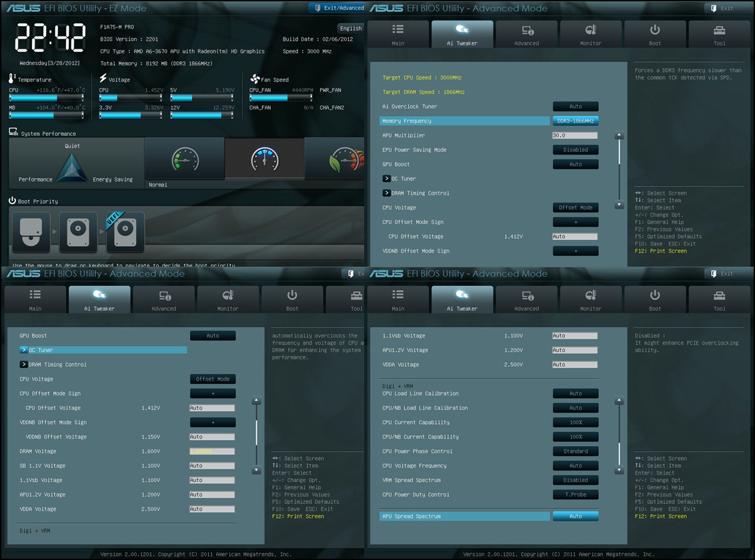The image size is (755, 560).
Task: Open CPU/NB Load Line Calibration Auto dropdown
Action: point(576,407)
